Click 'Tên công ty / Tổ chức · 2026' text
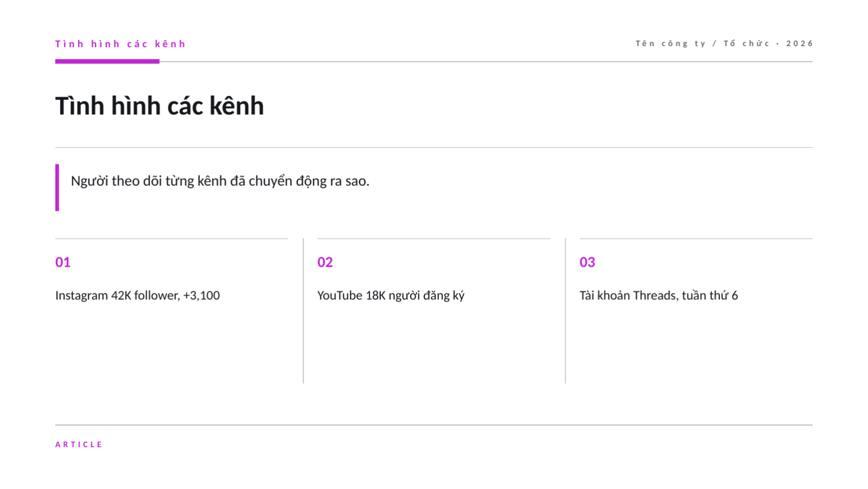Screen dimensions: 868x489 [x=724, y=43]
